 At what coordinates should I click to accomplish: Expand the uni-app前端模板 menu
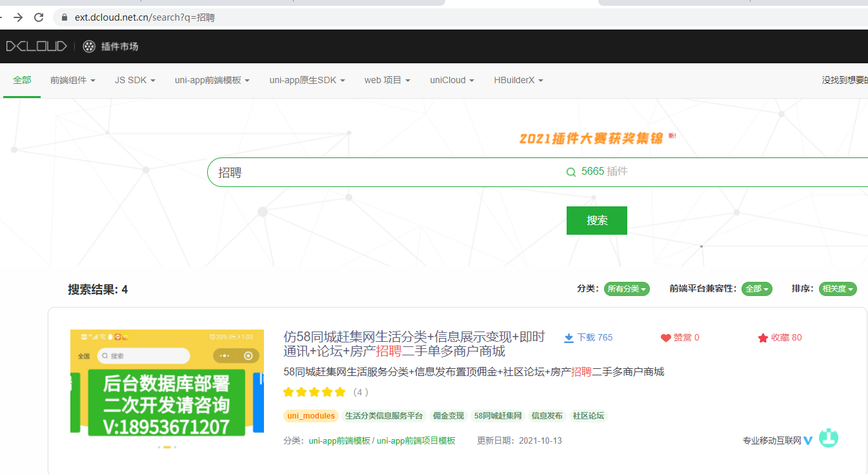click(212, 80)
